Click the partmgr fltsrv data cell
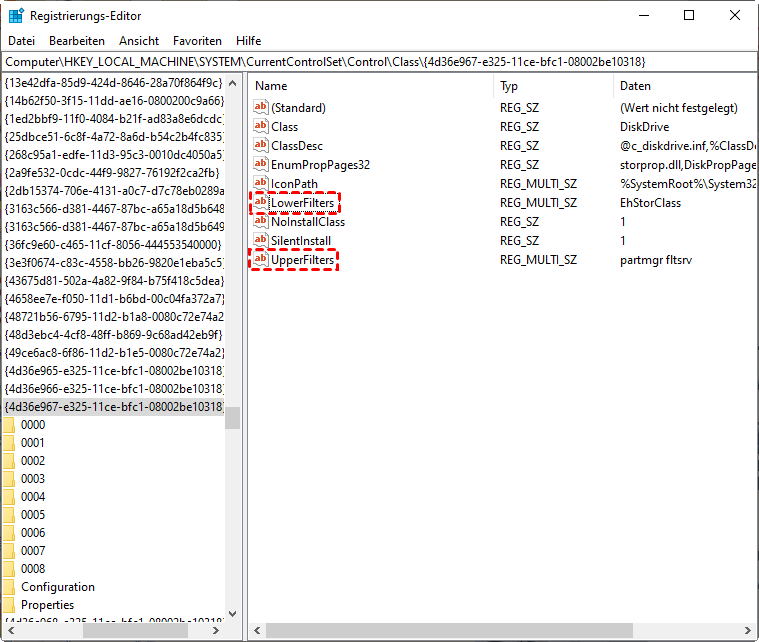Image resolution: width=759 pixels, height=642 pixels. click(x=656, y=260)
